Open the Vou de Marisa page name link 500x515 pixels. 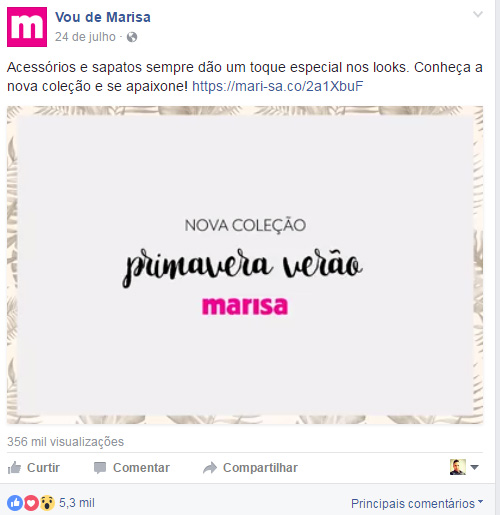[x=103, y=17]
